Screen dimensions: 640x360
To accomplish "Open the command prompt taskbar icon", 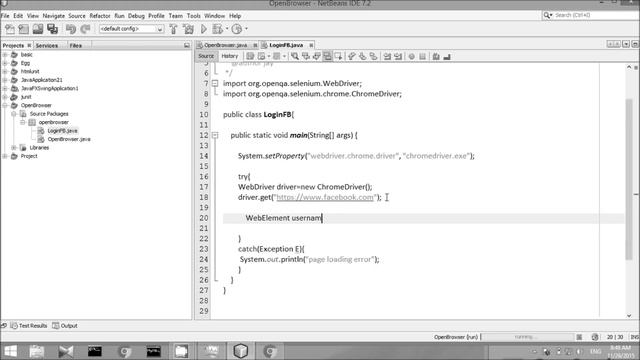I will tap(95, 351).
